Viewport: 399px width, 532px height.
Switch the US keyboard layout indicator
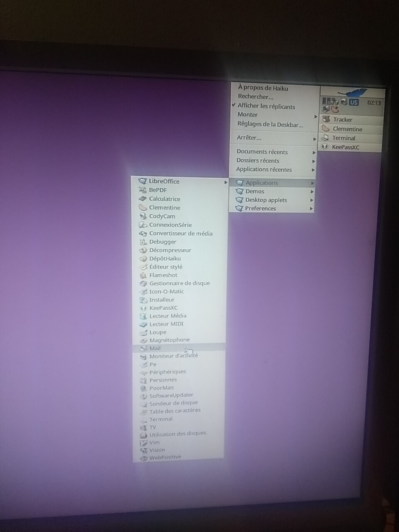(354, 102)
